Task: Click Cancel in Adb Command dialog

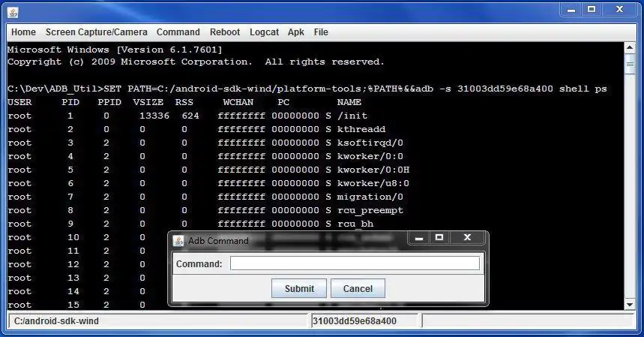Action: pyautogui.click(x=358, y=288)
